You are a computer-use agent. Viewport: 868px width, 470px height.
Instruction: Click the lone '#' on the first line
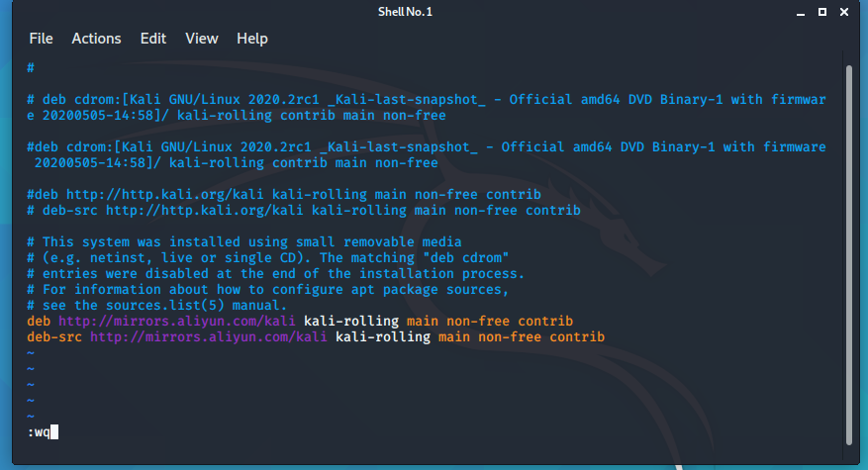coord(31,67)
